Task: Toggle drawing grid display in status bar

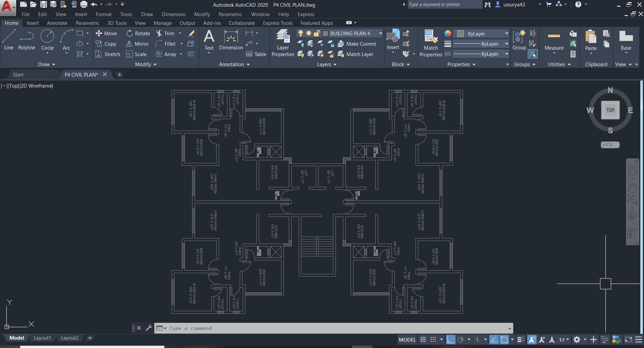Action: point(423,340)
